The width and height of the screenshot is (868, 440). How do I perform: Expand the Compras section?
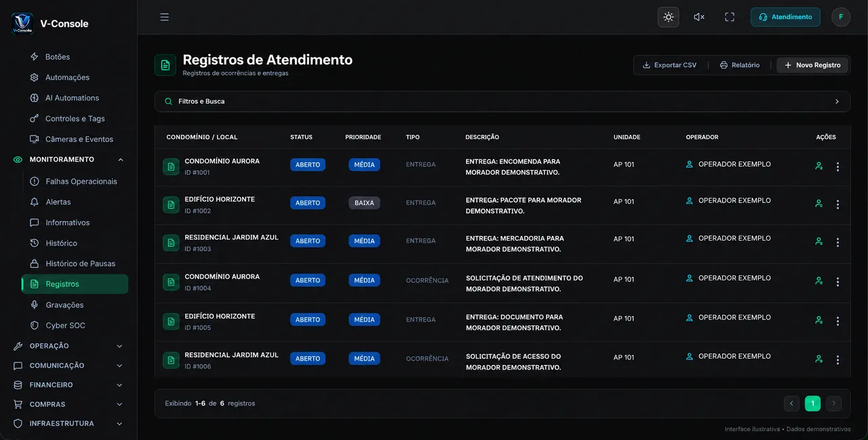68,404
